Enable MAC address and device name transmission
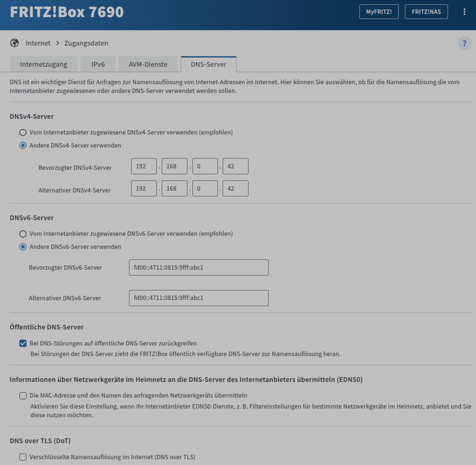The height and width of the screenshot is (465, 476). pos(23,396)
